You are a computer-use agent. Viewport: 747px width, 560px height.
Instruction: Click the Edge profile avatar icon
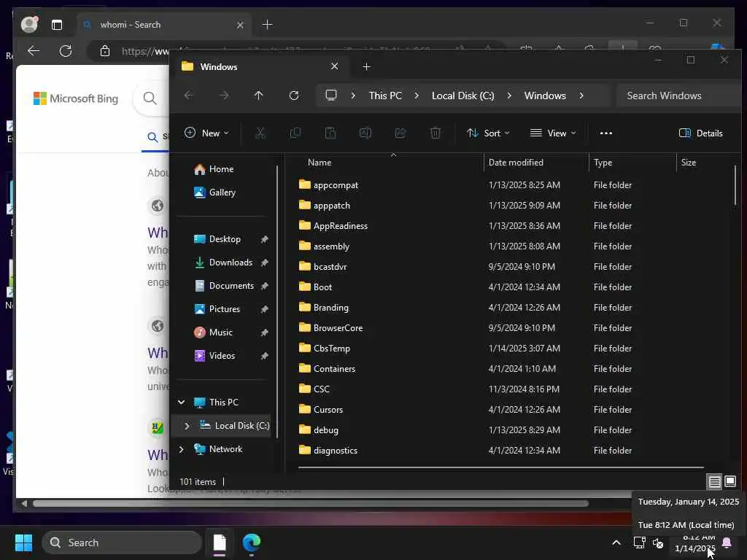pos(29,24)
